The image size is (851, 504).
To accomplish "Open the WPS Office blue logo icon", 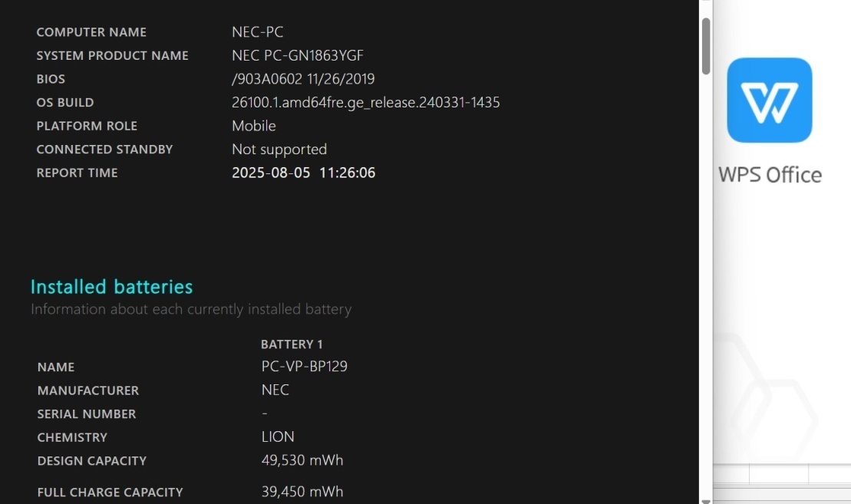I will [769, 100].
